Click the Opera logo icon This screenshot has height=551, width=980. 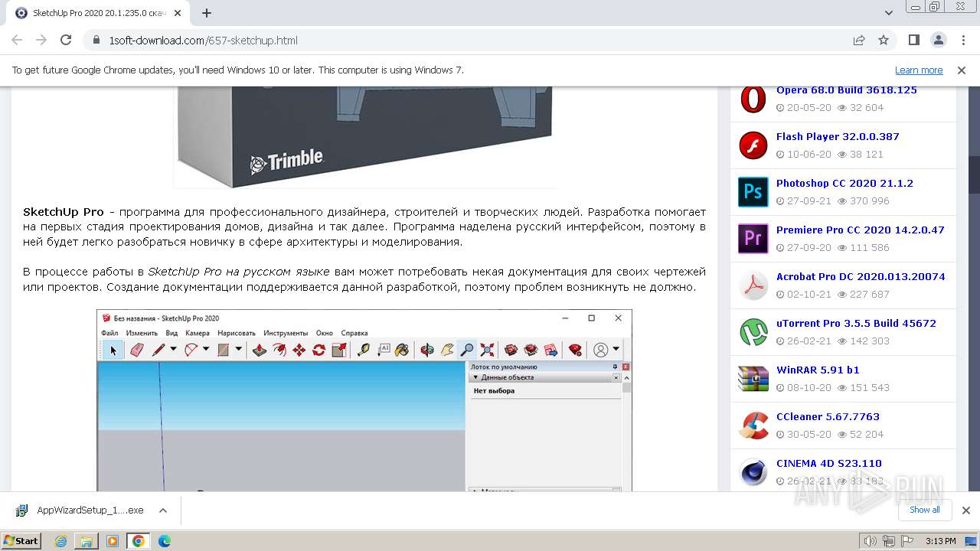pyautogui.click(x=753, y=99)
